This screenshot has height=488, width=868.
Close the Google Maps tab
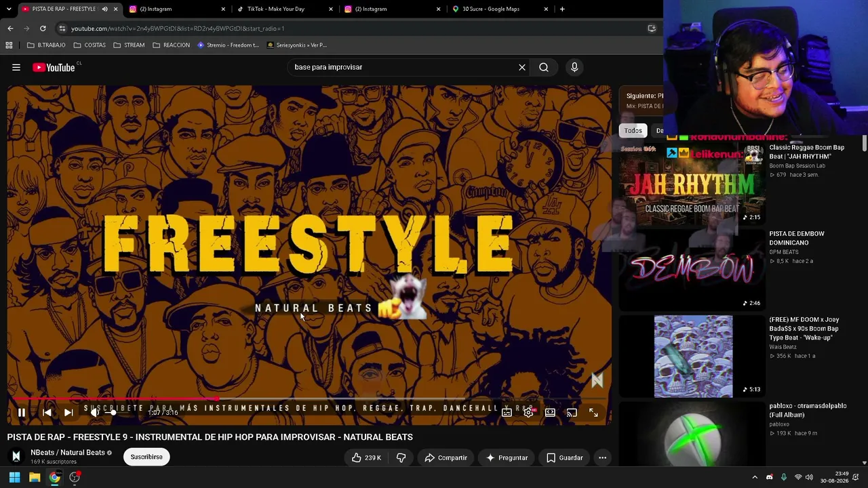546,9
